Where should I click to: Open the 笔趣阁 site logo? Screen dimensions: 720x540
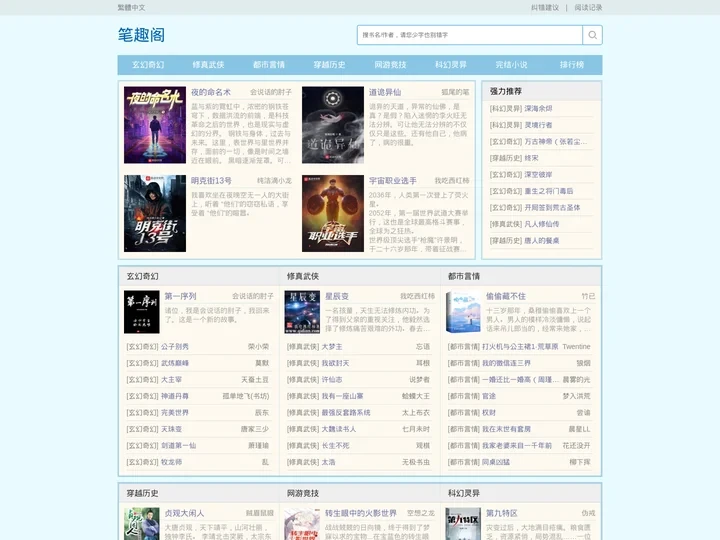pyautogui.click(x=141, y=35)
